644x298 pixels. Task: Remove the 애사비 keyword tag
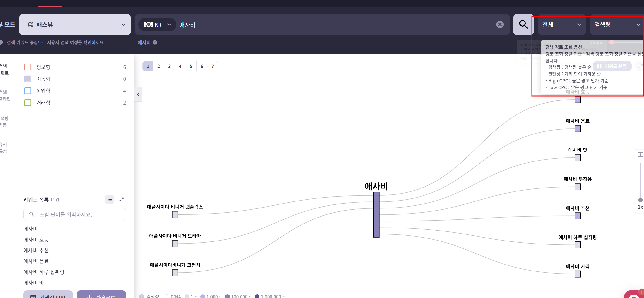point(155,43)
